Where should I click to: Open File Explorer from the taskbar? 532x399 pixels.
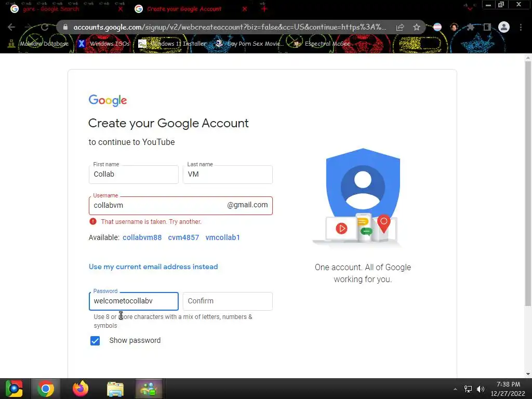115,389
